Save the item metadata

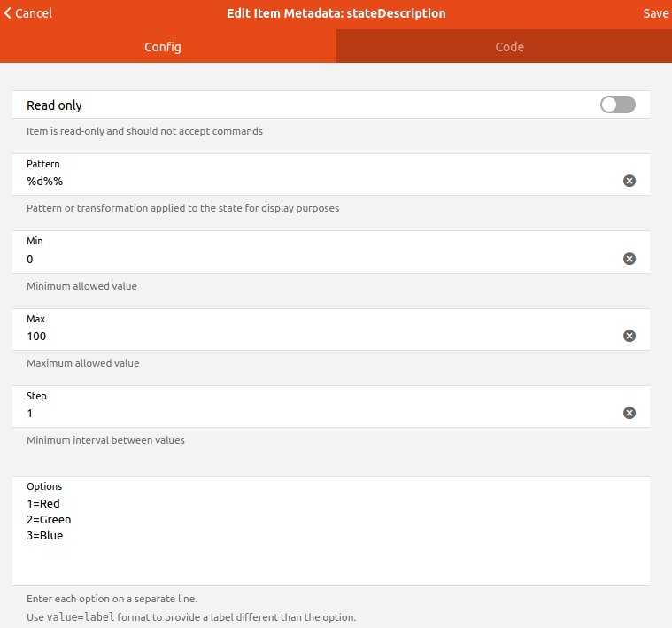(x=656, y=13)
